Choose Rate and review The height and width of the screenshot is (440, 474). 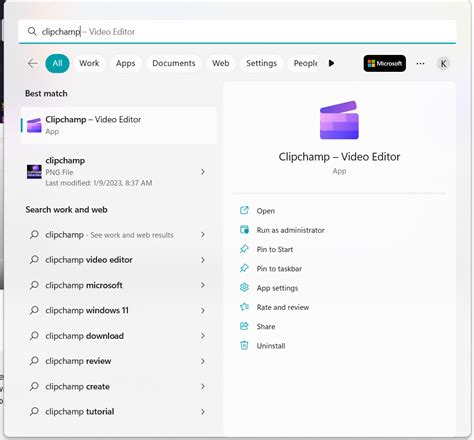click(283, 307)
